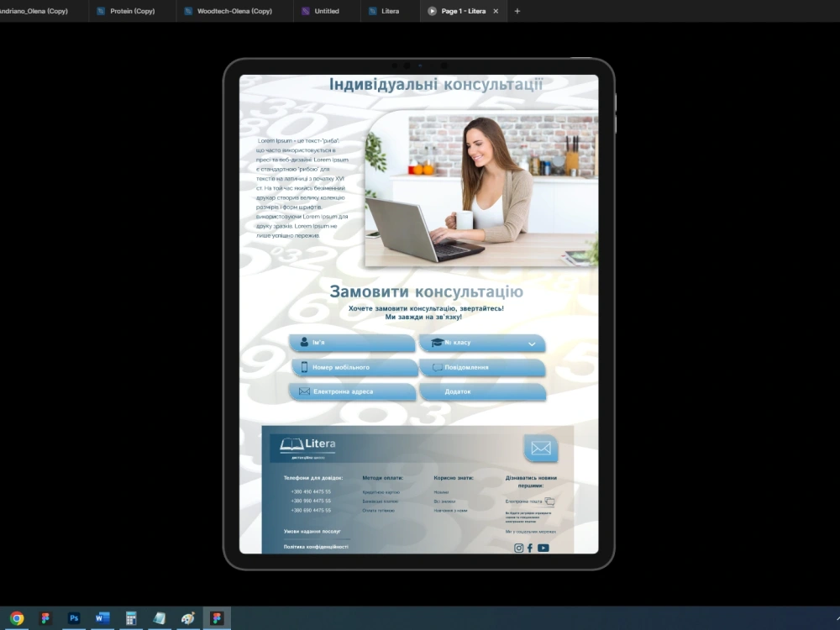Viewport: 840px width, 630px height.
Task: Click the Умови надання послуг link
Action: point(312,532)
